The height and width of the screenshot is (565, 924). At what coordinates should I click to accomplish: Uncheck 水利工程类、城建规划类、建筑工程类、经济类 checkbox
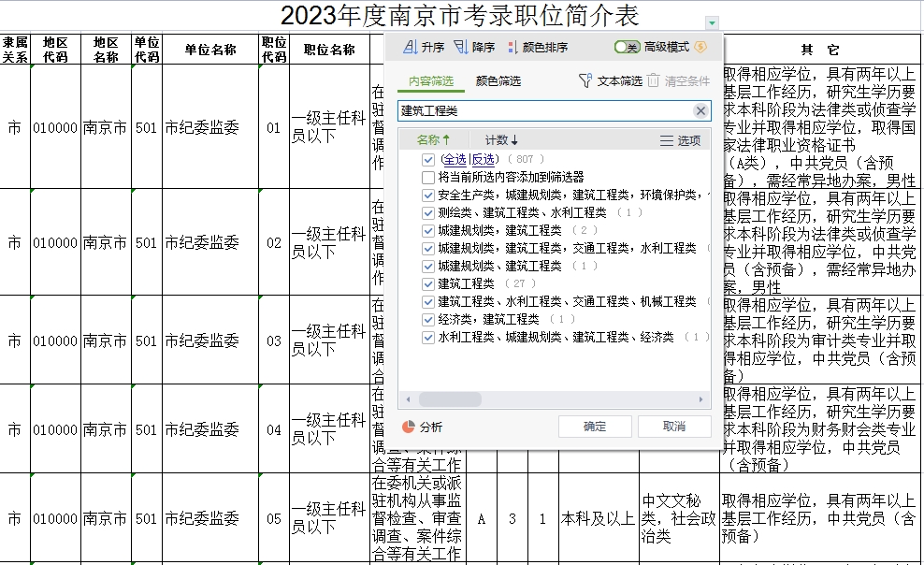(428, 338)
